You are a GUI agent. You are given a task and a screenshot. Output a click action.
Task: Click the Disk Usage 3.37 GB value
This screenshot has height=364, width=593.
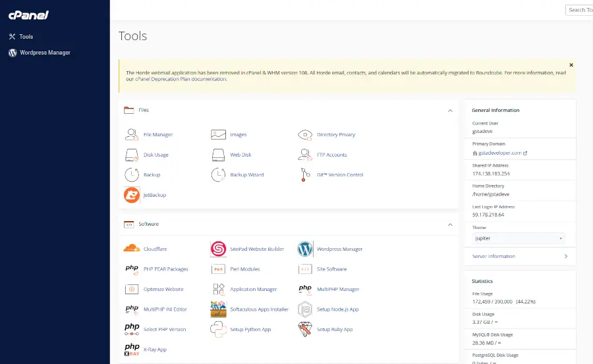click(x=485, y=322)
